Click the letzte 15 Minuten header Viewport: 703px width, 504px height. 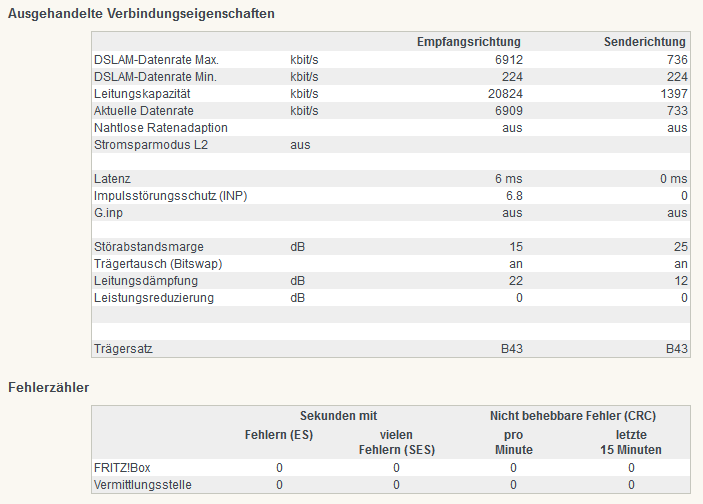[x=631, y=443]
